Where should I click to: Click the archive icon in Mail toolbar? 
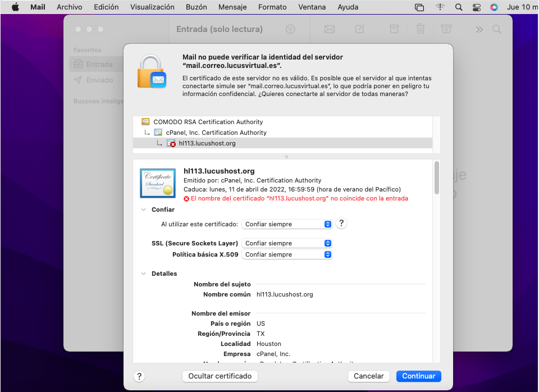(x=394, y=29)
